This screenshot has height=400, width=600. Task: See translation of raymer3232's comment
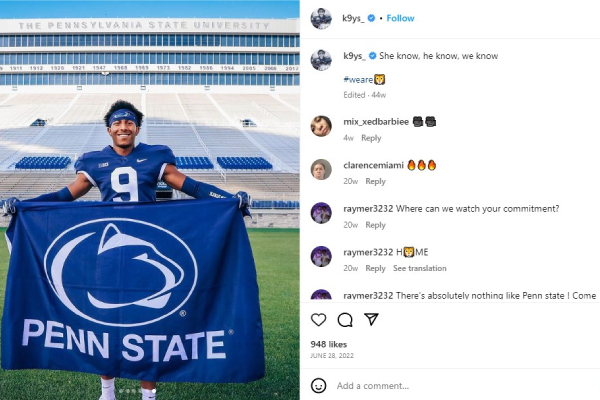point(420,268)
